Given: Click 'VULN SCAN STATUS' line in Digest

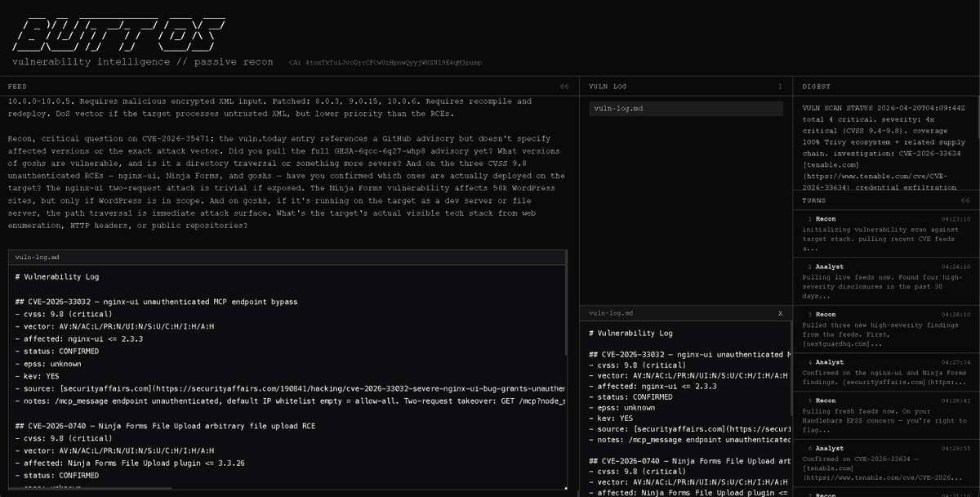Looking at the screenshot, I should point(884,108).
